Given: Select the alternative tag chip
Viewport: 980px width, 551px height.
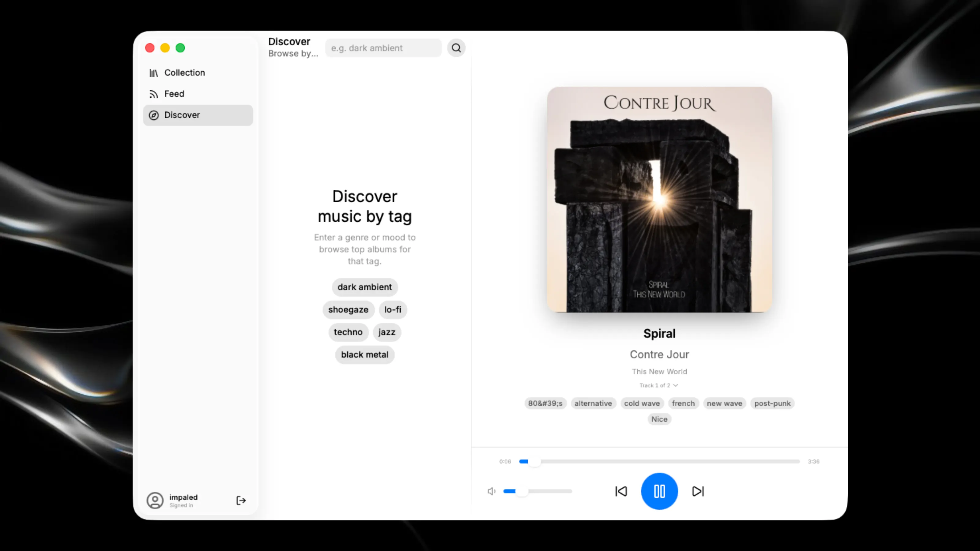Looking at the screenshot, I should coord(593,403).
